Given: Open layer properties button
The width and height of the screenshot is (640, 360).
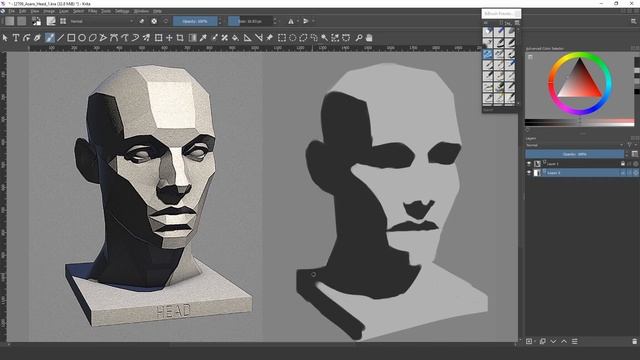Looking at the screenshot, I should 575,341.
